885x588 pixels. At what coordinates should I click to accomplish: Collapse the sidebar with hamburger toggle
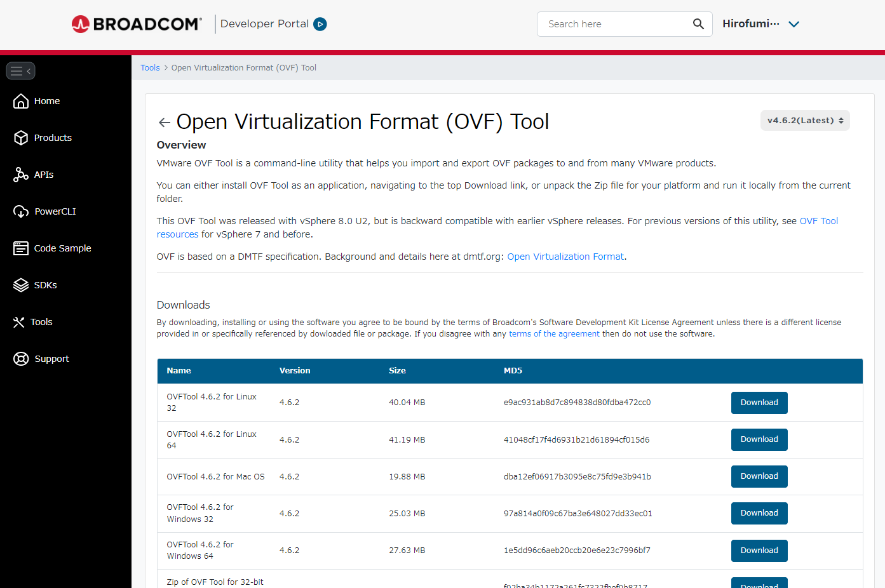click(x=20, y=71)
